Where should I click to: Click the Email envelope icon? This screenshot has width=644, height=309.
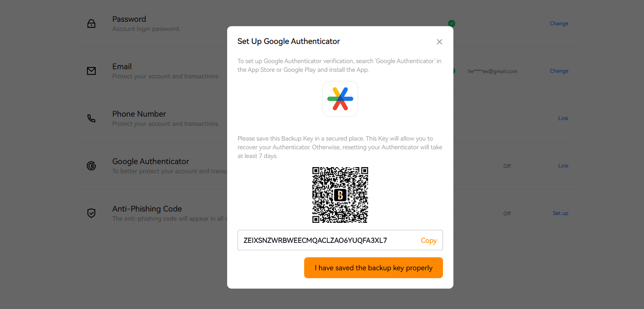(x=91, y=71)
